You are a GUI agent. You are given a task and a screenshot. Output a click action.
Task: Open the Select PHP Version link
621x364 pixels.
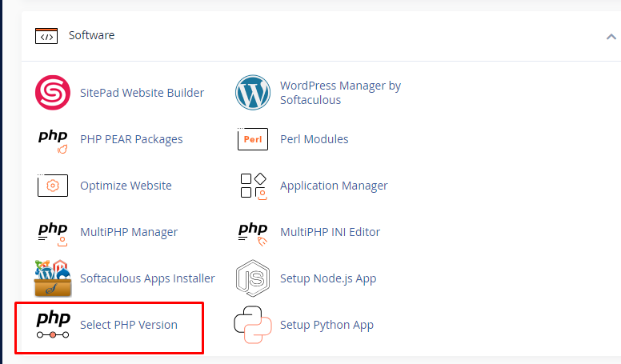pos(129,325)
